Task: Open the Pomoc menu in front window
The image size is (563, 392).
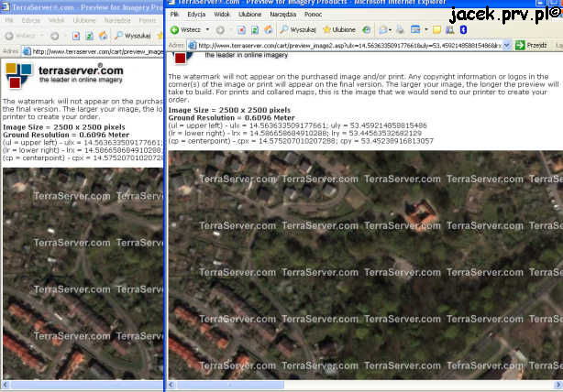Action: 313,15
